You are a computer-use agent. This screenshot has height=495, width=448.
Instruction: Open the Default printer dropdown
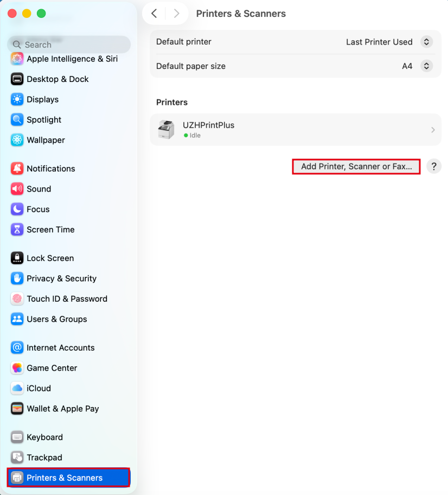coord(426,42)
